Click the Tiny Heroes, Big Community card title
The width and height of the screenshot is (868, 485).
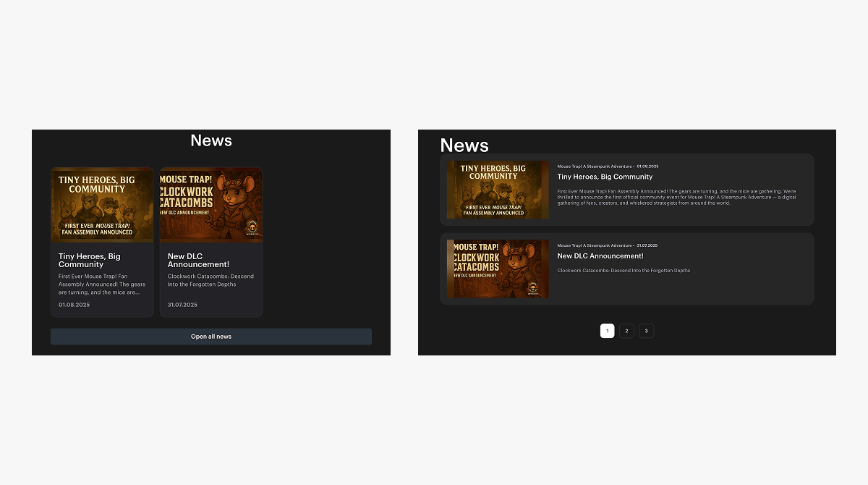90,261
